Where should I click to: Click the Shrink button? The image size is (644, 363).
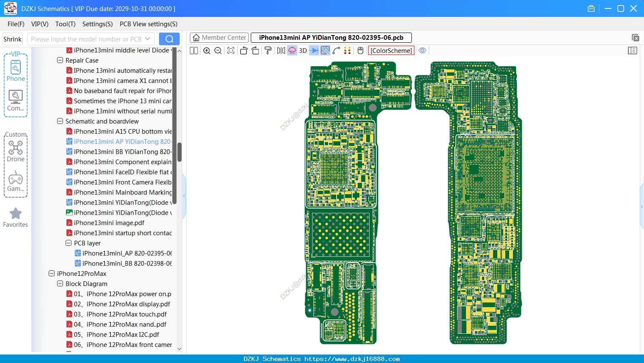point(13,39)
